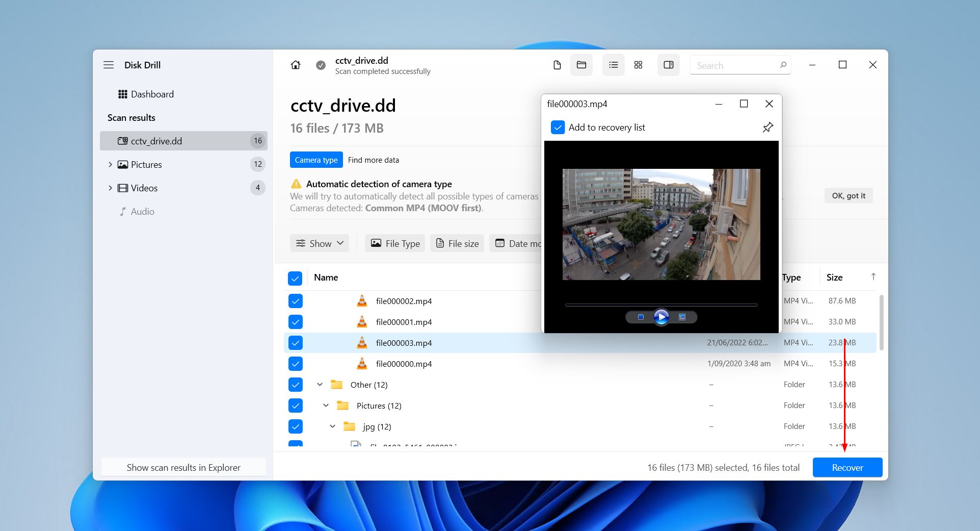
Task: Click the Recover button
Action: coord(847,467)
